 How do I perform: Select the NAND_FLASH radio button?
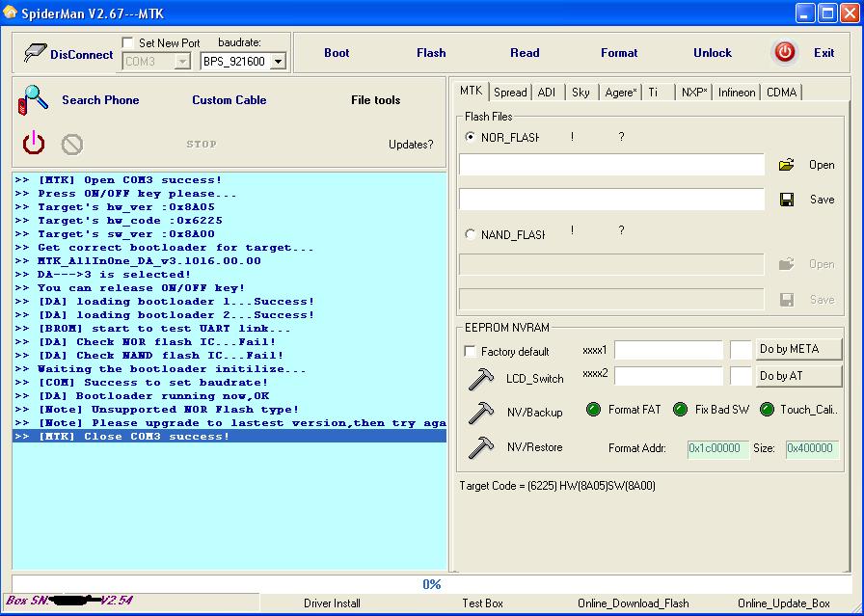[x=471, y=234]
